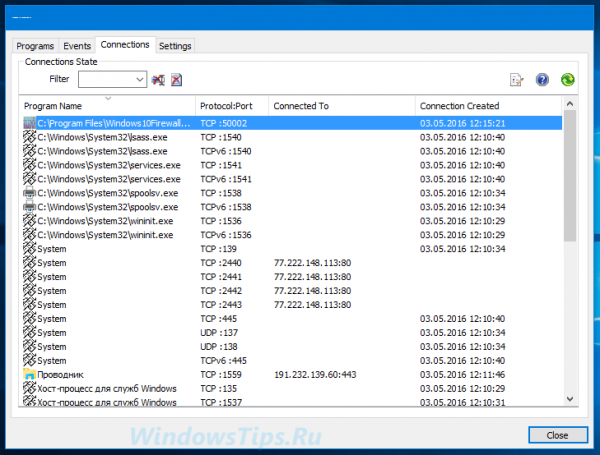Switch to the Programs tab
This screenshot has height=455, width=600.
[x=35, y=46]
